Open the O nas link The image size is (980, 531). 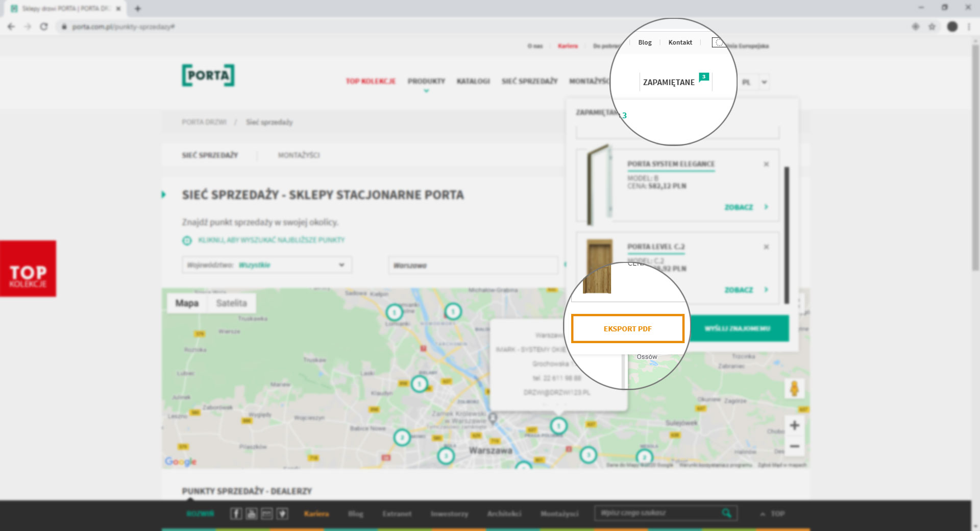click(x=535, y=46)
